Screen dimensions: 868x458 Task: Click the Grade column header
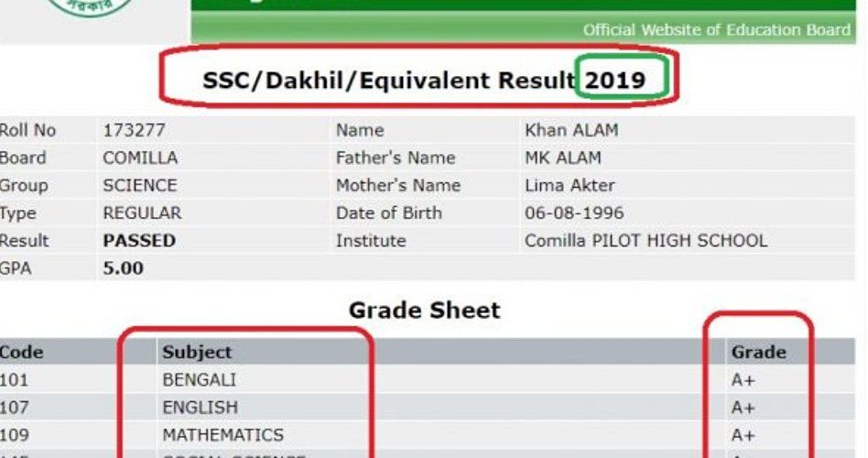(x=758, y=352)
